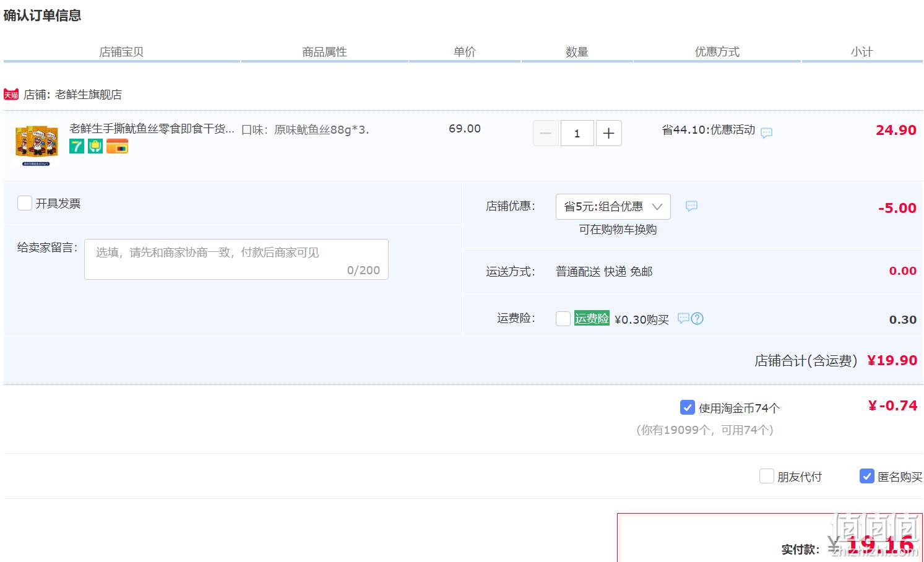This screenshot has width=924, height=562.
Task: Click the subtotal amount 24.90
Action: 896,130
